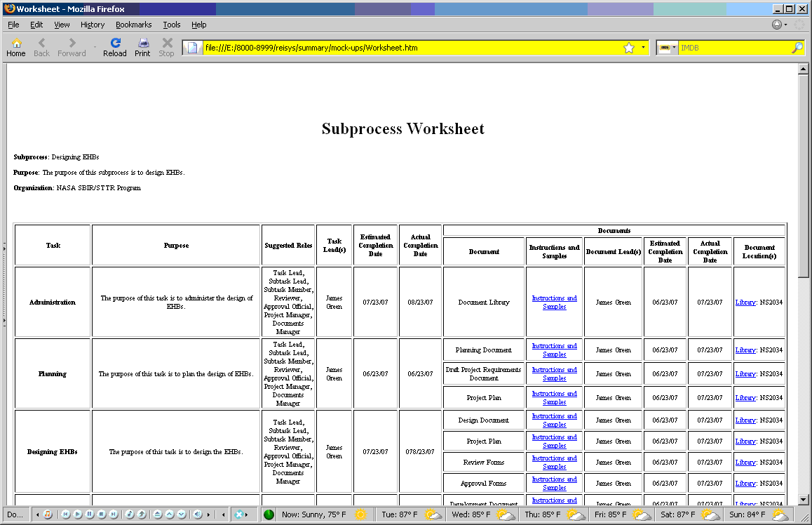The width and height of the screenshot is (812, 525).
Task: Open Library link for Design Document row
Action: click(x=745, y=420)
